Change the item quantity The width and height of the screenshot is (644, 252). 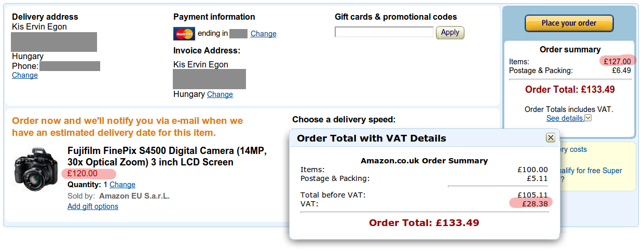pyautogui.click(x=122, y=185)
